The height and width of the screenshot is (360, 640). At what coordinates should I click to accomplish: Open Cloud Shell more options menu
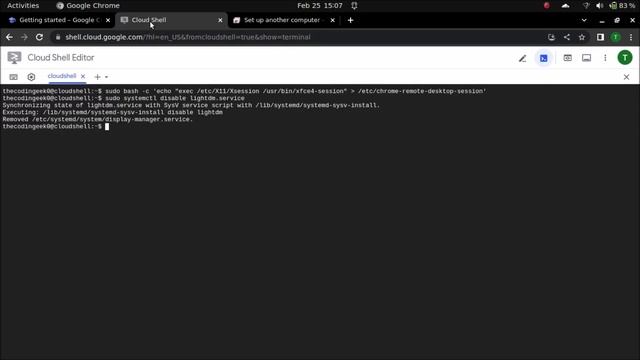605,58
